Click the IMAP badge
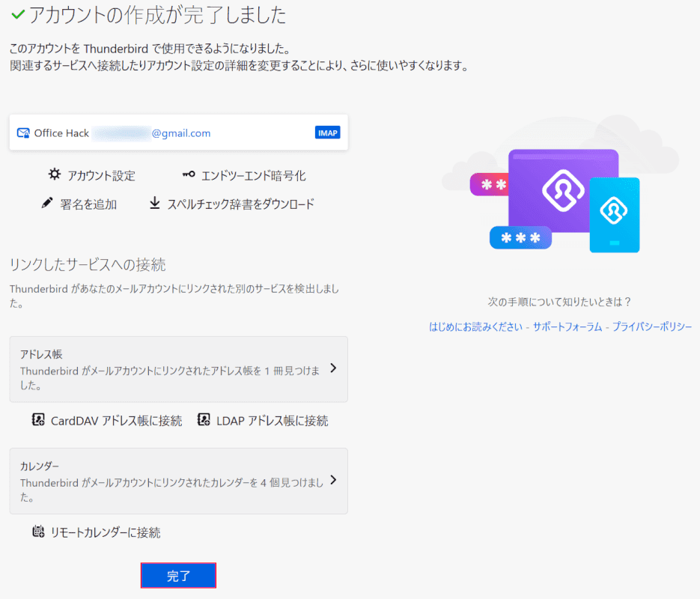 pyautogui.click(x=328, y=133)
